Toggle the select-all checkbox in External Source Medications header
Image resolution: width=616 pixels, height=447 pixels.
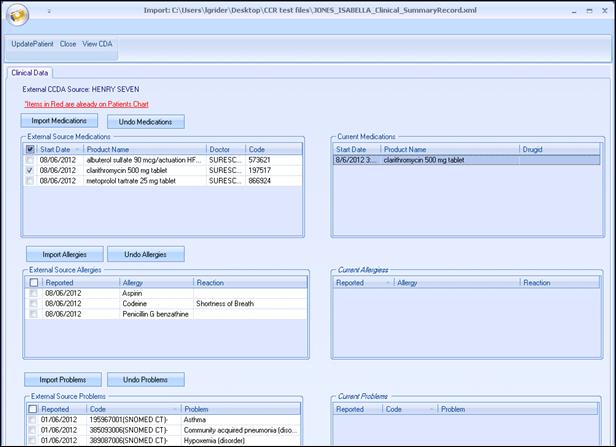tap(32, 149)
